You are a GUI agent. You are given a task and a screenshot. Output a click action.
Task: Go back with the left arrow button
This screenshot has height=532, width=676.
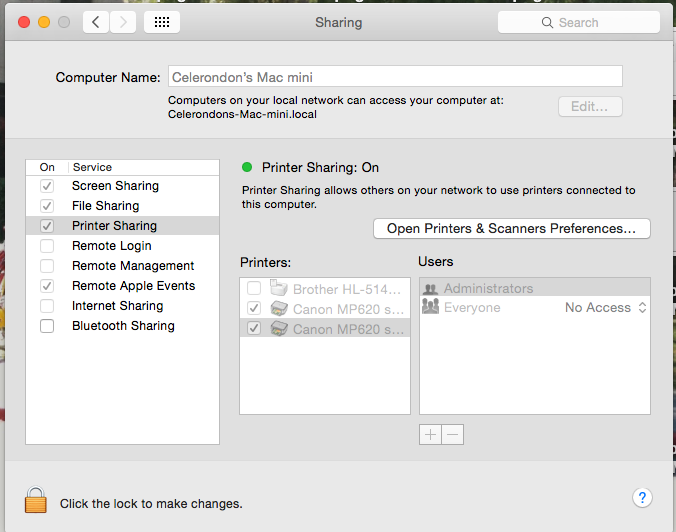coord(96,22)
